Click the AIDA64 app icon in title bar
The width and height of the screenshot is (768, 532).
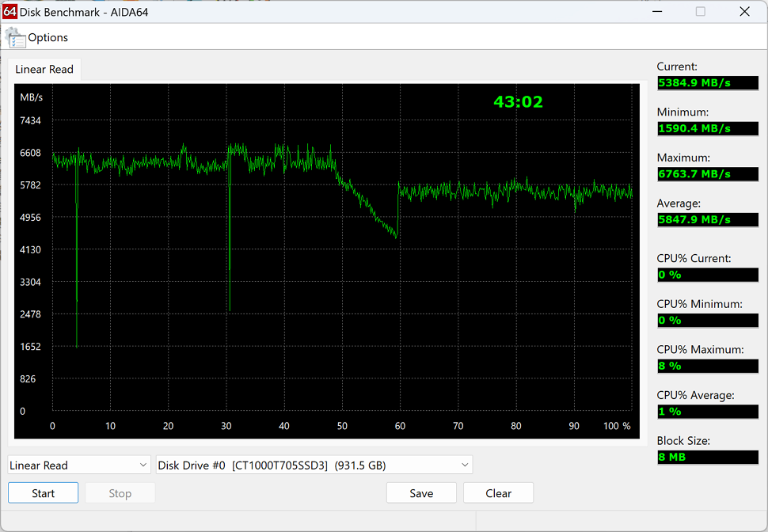pyautogui.click(x=10, y=12)
